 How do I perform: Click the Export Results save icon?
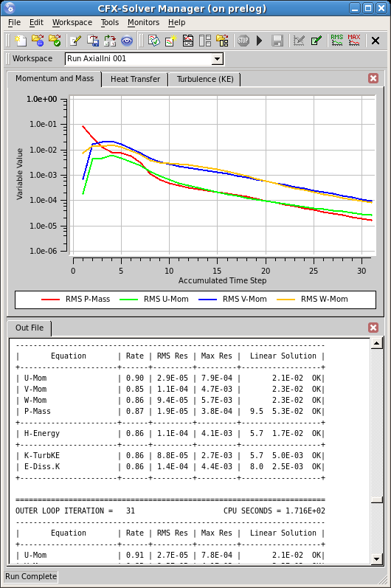coord(93,40)
